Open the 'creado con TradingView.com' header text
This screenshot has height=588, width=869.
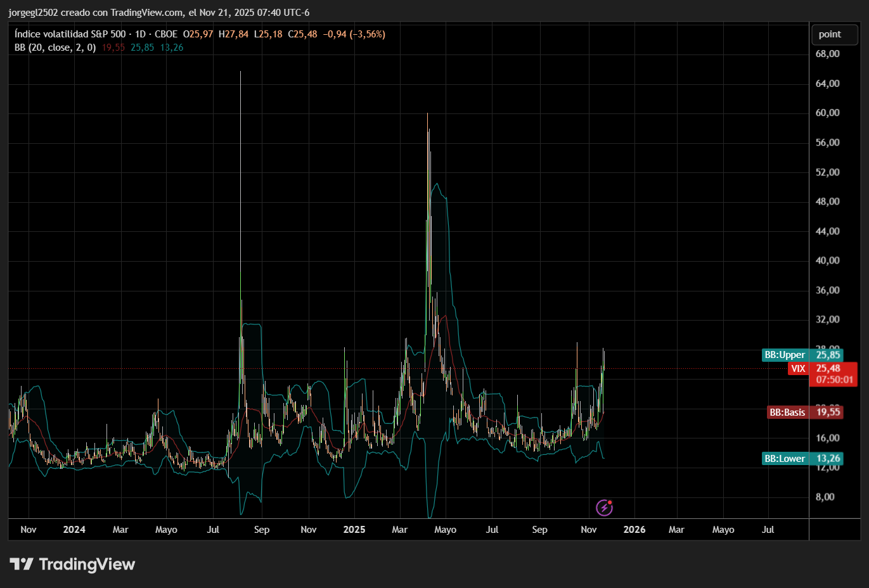122,13
